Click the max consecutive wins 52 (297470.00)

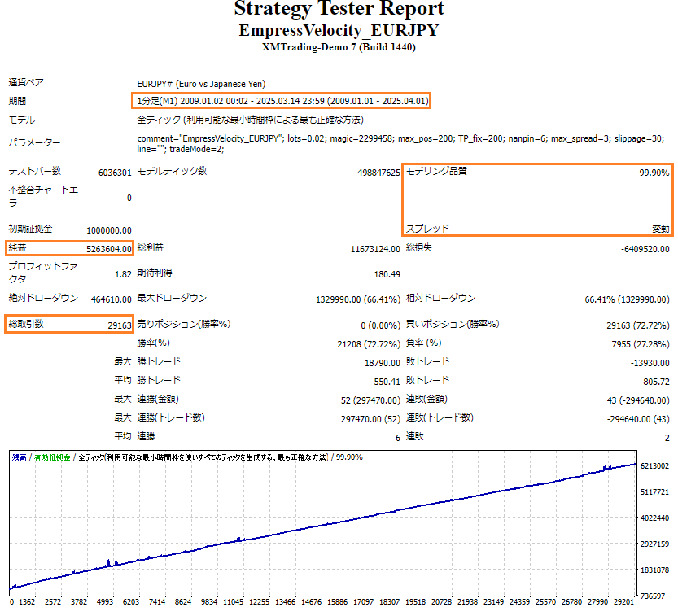pyautogui.click(x=370, y=400)
